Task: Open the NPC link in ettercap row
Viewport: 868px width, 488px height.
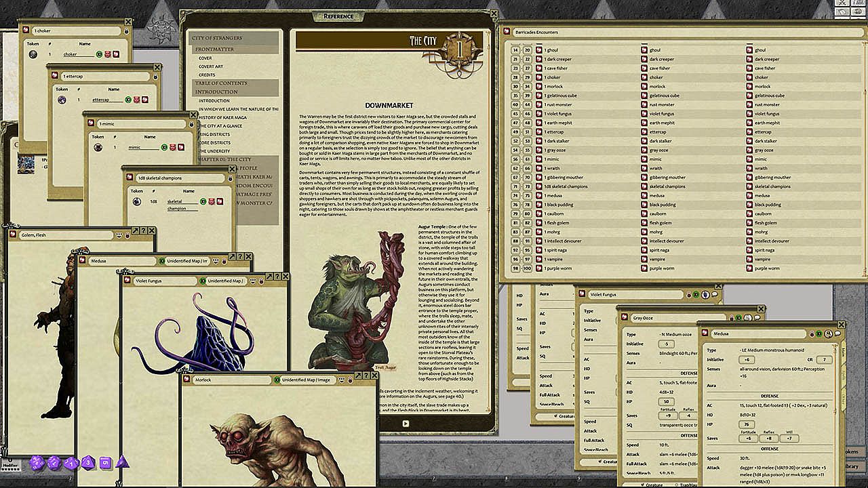Action: coord(145,100)
